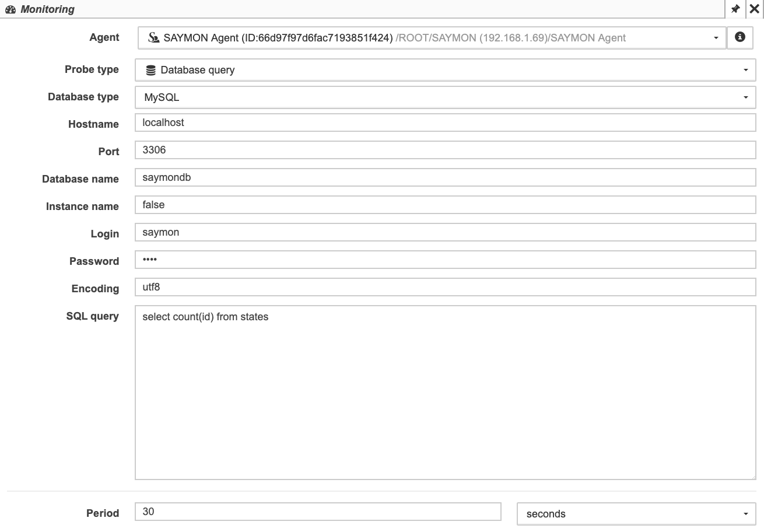764x532 pixels.
Task: Click the Probe type label
Action: (x=92, y=69)
